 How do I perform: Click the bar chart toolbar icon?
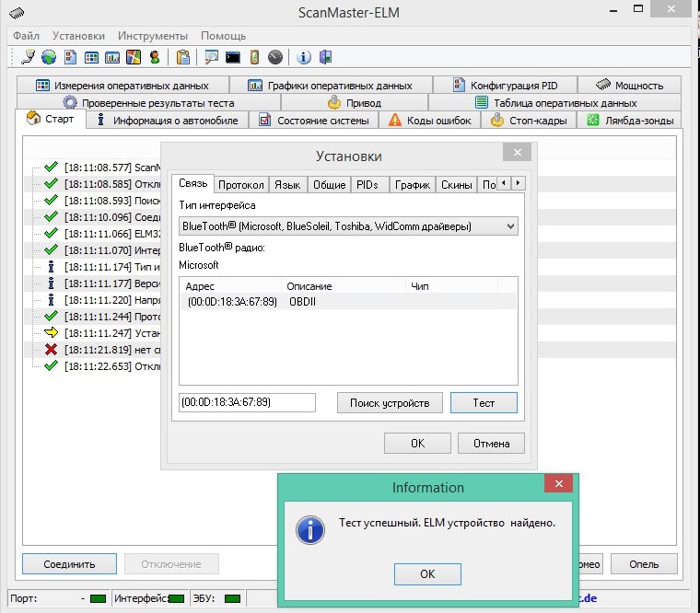click(112, 57)
